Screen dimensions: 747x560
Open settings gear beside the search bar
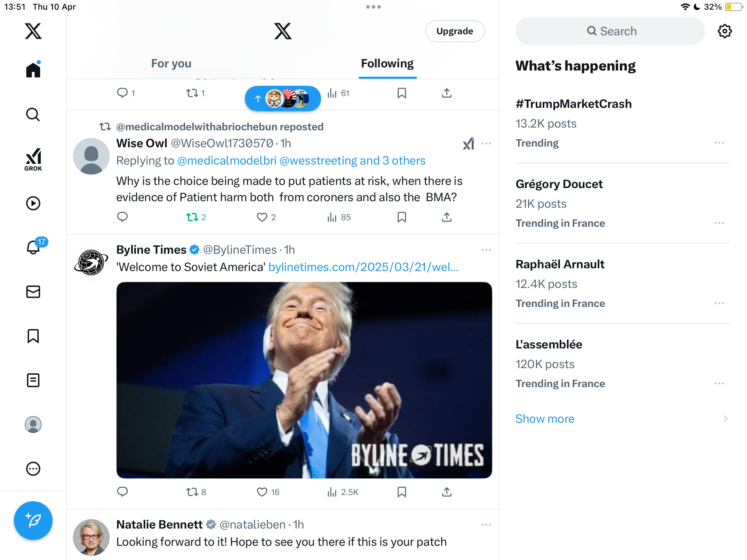[x=725, y=31]
